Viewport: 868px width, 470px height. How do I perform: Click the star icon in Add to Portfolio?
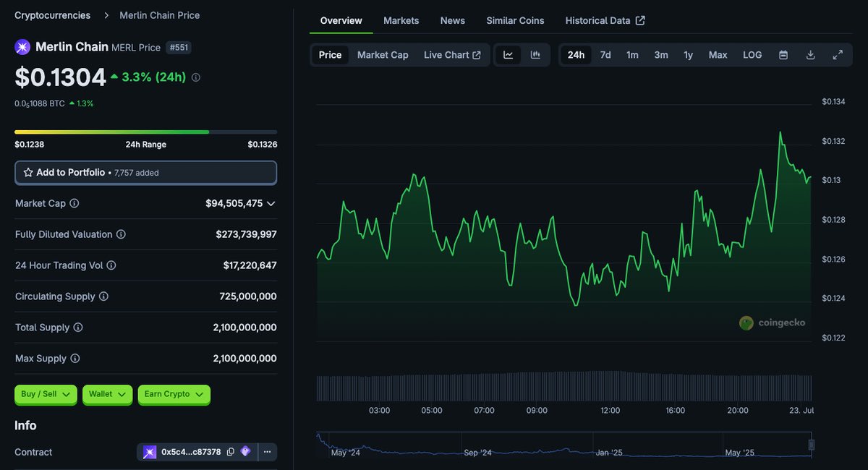(28, 173)
